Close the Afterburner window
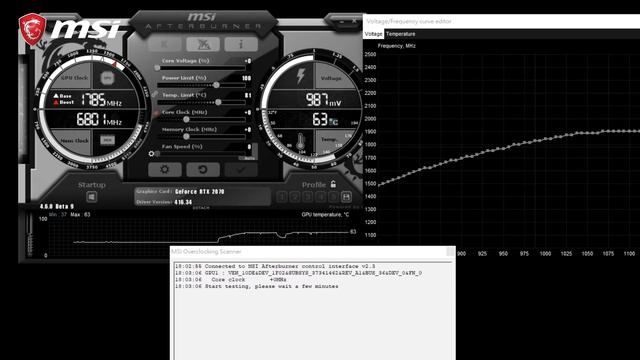Image resolution: width=640 pixels, height=360 pixels. point(354,21)
